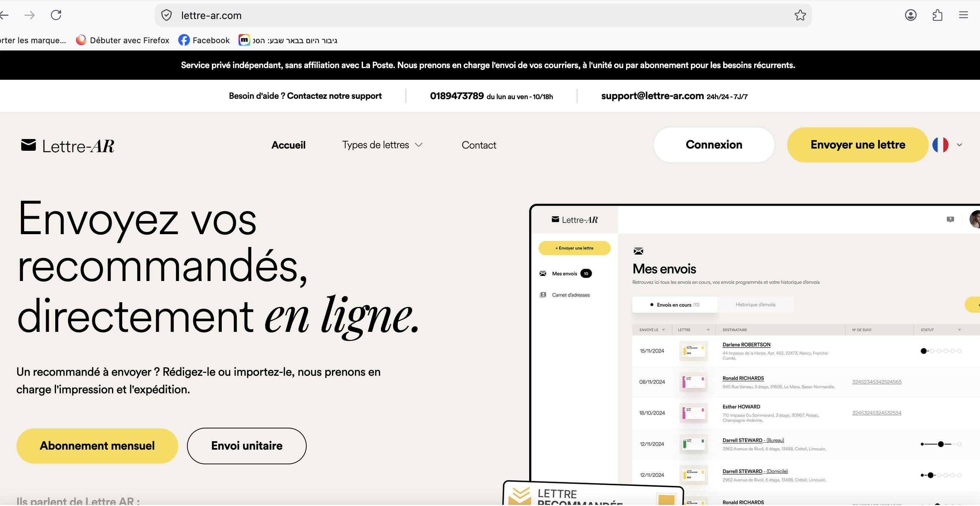
Task: Click the address book icon beside Carnet d'adresses
Action: click(542, 295)
